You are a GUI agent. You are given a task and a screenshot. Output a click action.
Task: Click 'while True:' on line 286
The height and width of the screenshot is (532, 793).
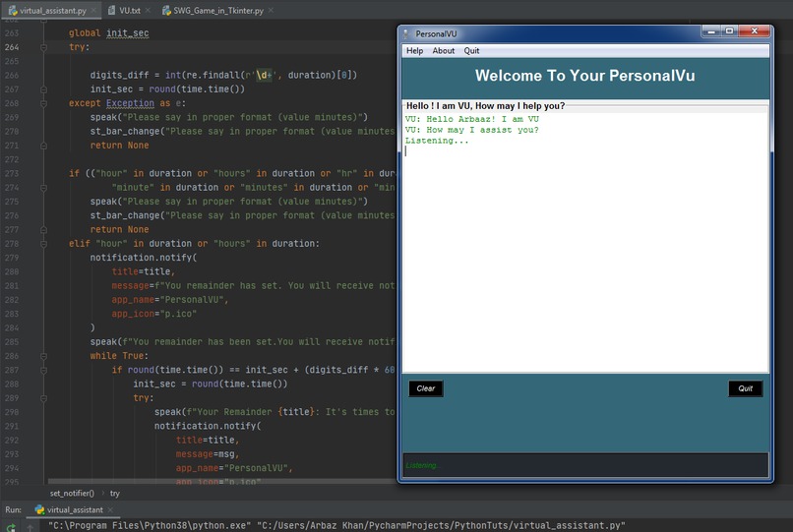point(119,356)
